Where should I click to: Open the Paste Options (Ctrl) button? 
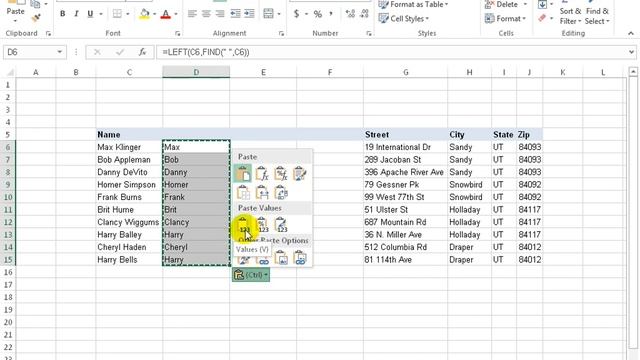point(251,275)
